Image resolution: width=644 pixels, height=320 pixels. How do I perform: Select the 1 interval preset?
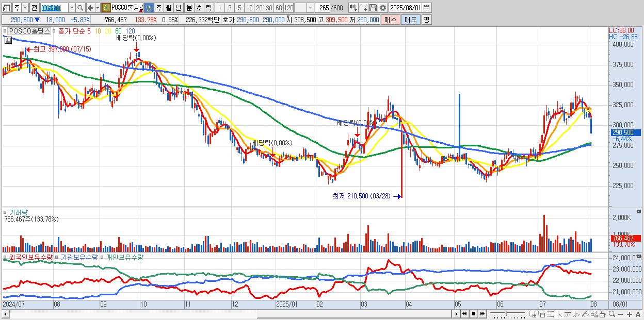[x=219, y=8]
